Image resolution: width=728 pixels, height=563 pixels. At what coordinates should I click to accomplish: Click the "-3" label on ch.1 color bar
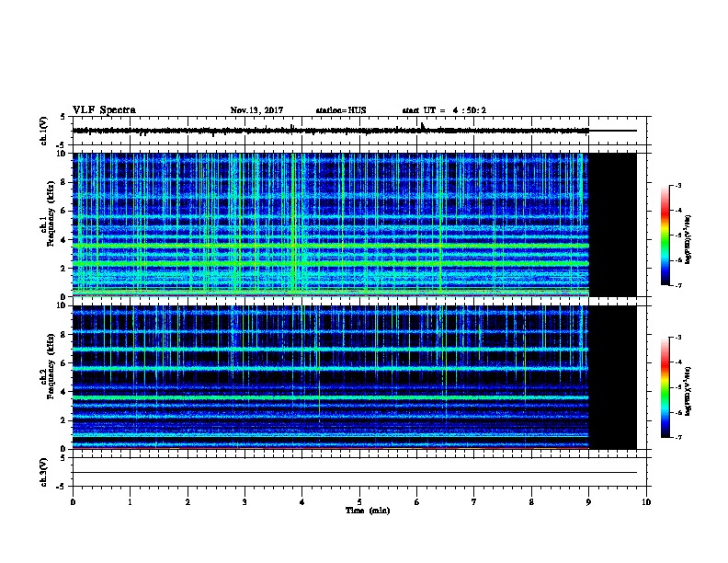click(677, 185)
